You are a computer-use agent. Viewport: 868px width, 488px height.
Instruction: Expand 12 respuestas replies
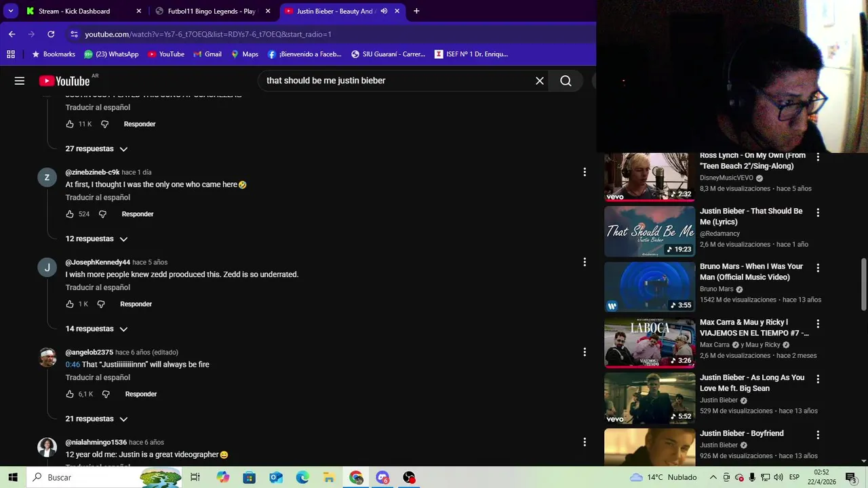(96, 239)
